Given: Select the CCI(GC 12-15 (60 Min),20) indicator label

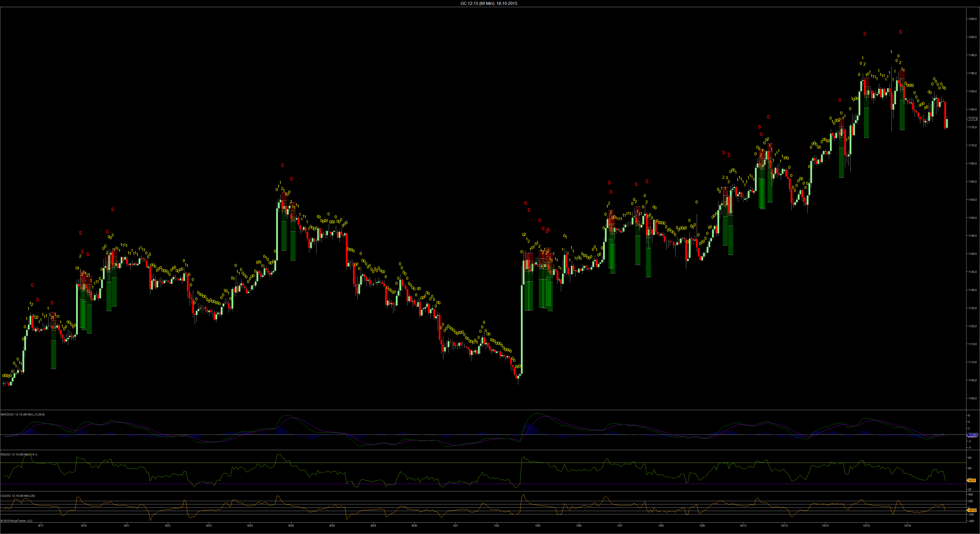Looking at the screenshot, I should (x=18, y=495).
